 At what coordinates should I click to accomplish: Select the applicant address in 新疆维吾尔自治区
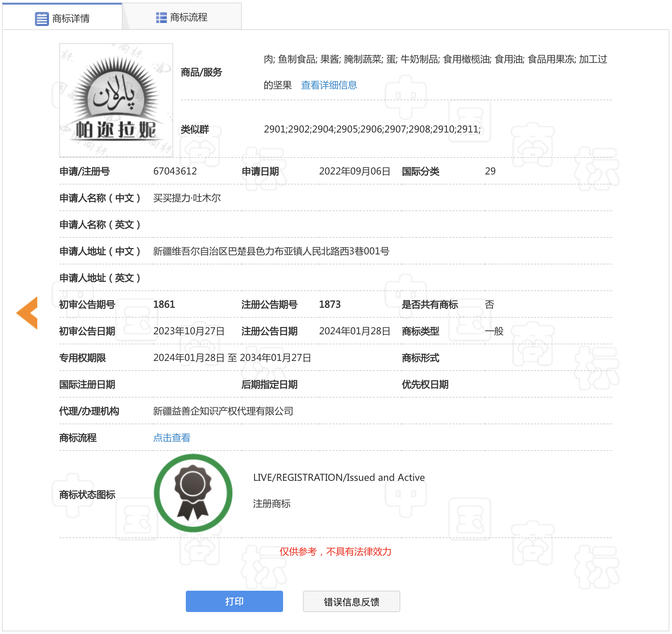pyautogui.click(x=271, y=251)
